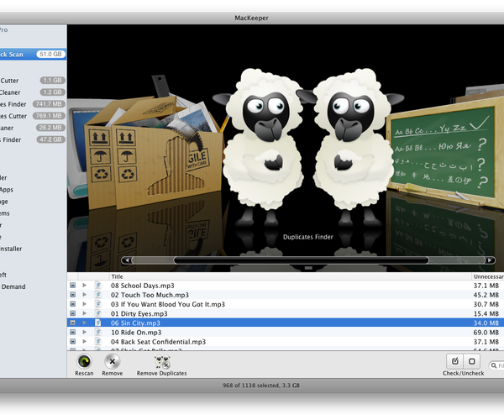Toggle checkbox for 02 Touch Too Much.mp3
The image size is (504, 420).
pos(72,295)
